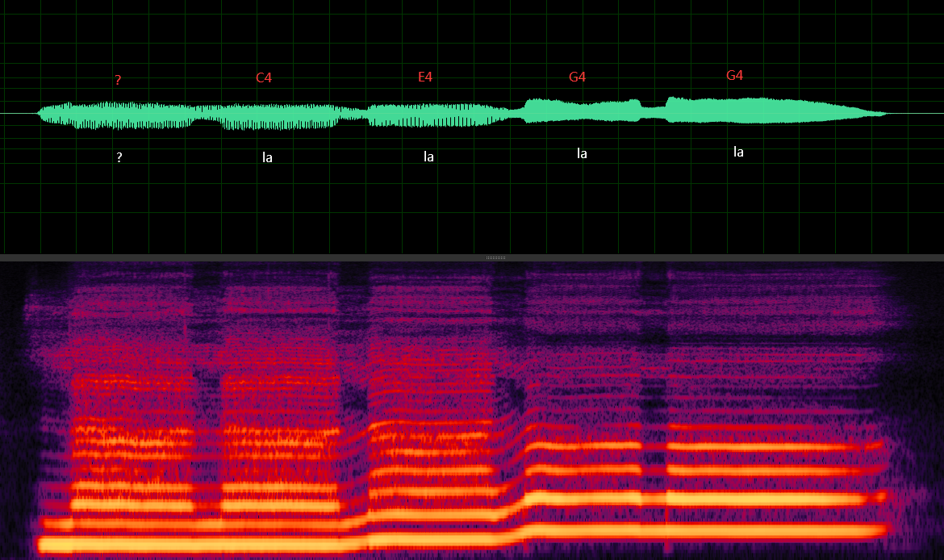Click the last G4 note label
944x560 pixels.
(x=734, y=75)
